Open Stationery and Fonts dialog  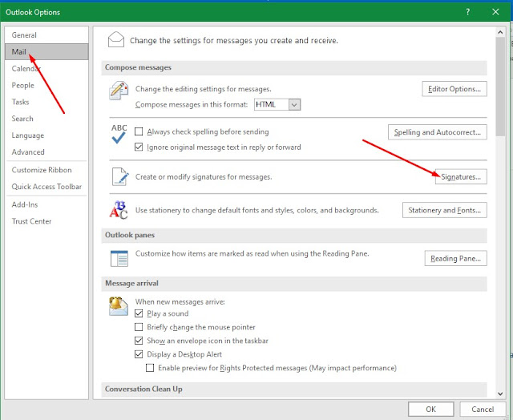pos(444,210)
